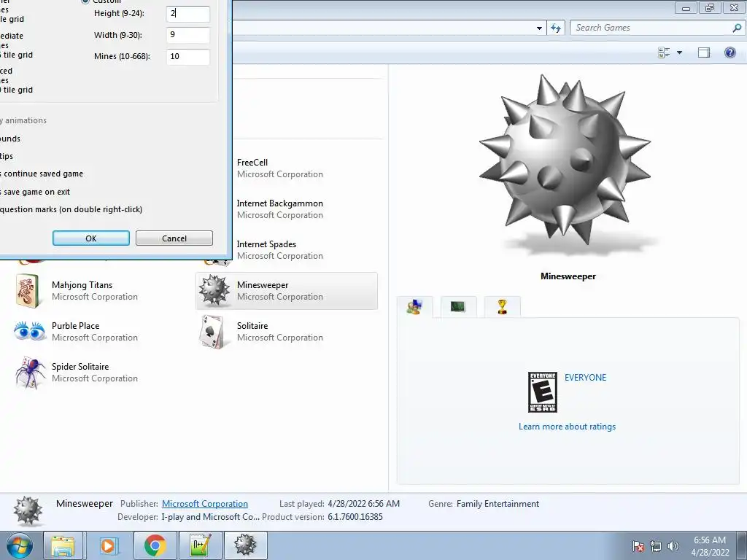Click the Product version 6.1.7600.16385 value

point(355,517)
